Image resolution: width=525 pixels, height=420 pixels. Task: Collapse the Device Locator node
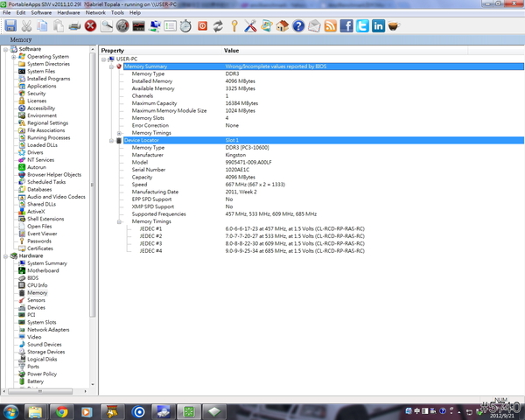pos(112,140)
